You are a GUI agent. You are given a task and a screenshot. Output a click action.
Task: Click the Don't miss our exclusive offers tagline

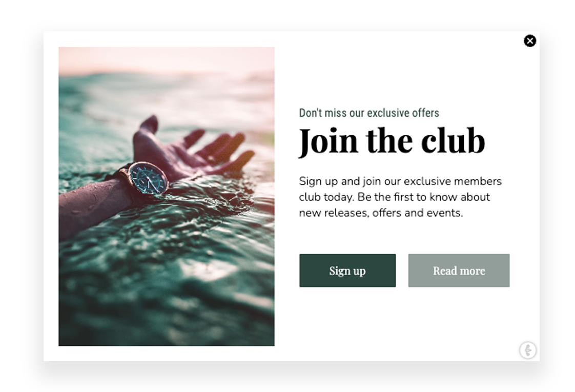369,113
